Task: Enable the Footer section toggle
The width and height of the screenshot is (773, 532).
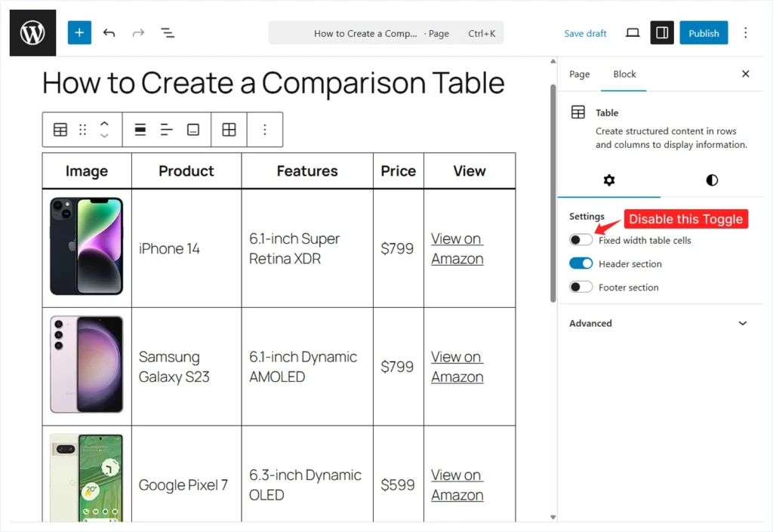Action: (581, 287)
